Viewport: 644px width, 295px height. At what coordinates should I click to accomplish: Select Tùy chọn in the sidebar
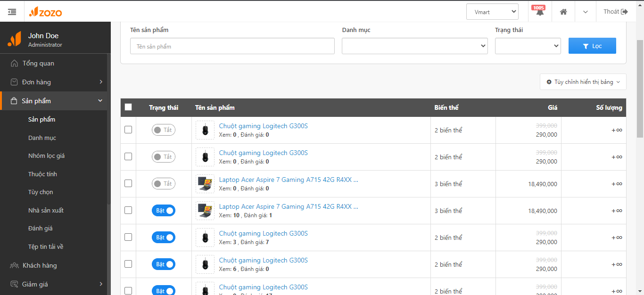(x=41, y=192)
